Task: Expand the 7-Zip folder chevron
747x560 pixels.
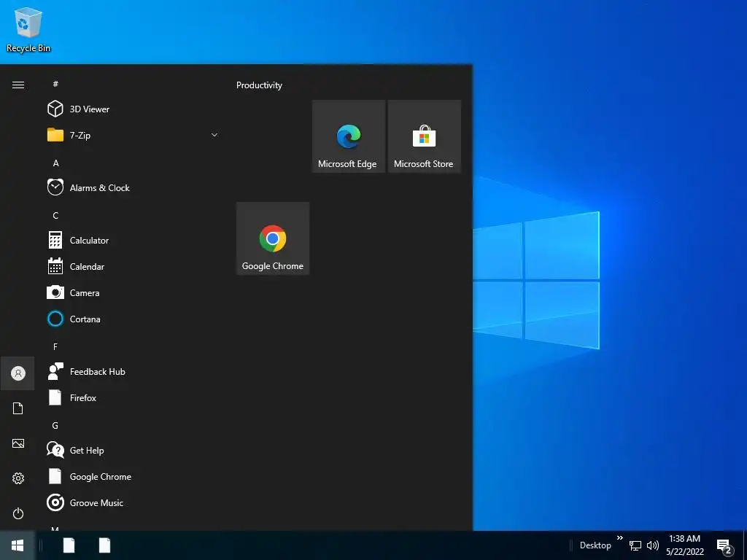Action: click(x=214, y=135)
